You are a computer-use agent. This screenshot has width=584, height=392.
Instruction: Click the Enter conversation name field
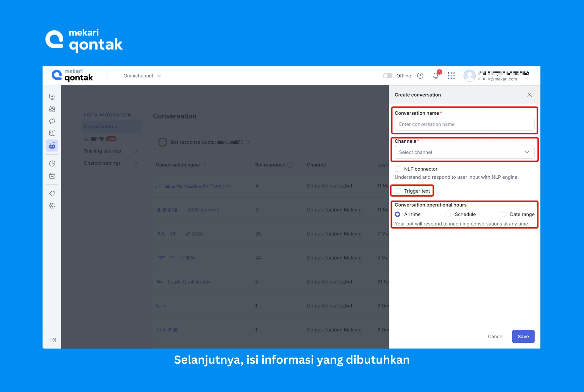pyautogui.click(x=464, y=124)
